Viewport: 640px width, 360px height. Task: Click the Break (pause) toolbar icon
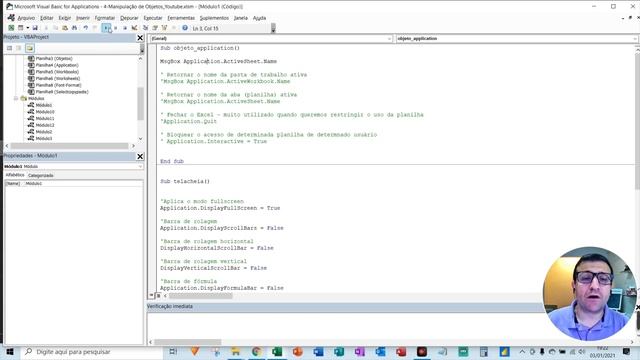[x=116, y=28]
